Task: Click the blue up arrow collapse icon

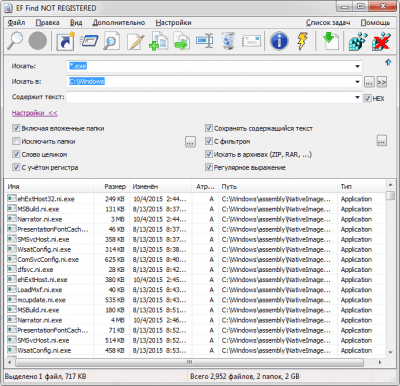Action: coord(388,62)
